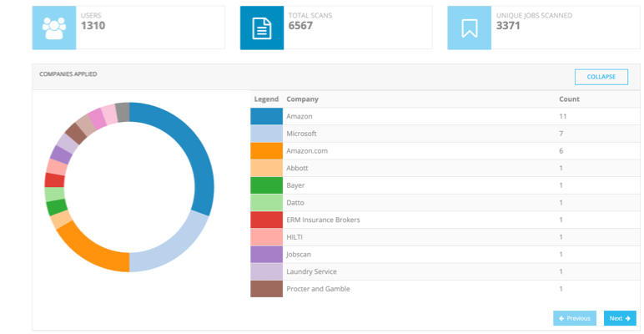The image size is (644, 334).
Task: Click Amazon's count value 11
Action: [563, 116]
